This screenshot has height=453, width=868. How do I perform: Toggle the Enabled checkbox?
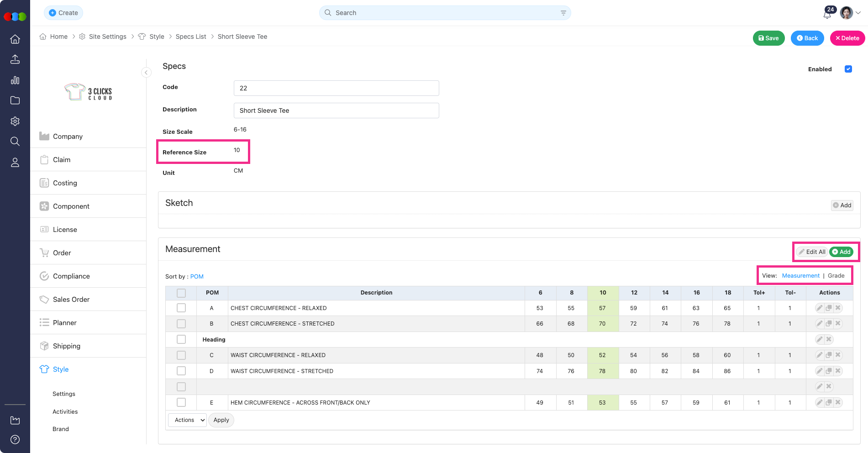[848, 69]
